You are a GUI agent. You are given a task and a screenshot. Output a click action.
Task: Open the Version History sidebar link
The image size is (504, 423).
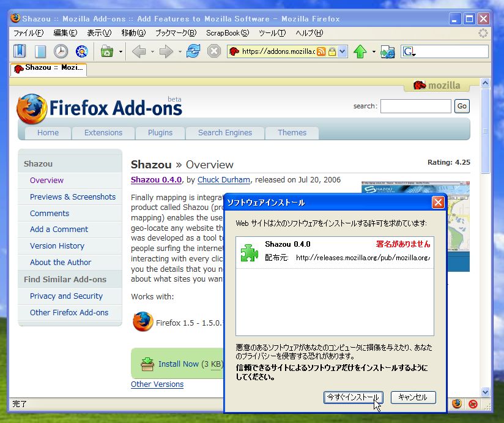click(x=57, y=245)
